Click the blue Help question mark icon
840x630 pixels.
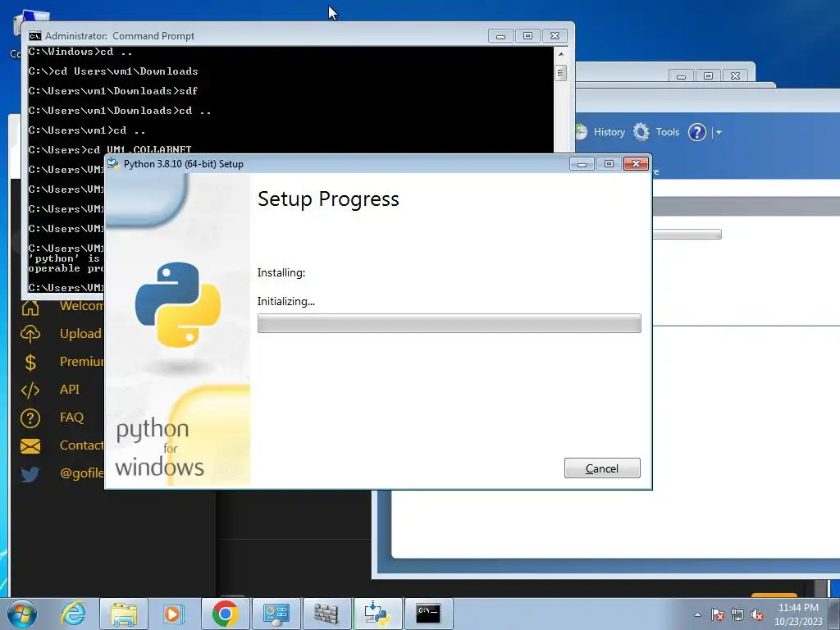tap(697, 132)
